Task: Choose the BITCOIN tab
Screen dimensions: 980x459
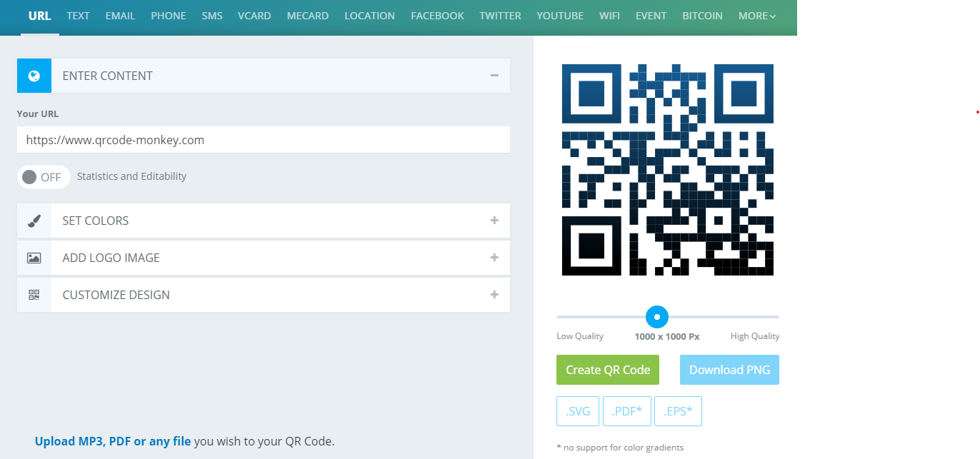Action: pyautogui.click(x=702, y=16)
